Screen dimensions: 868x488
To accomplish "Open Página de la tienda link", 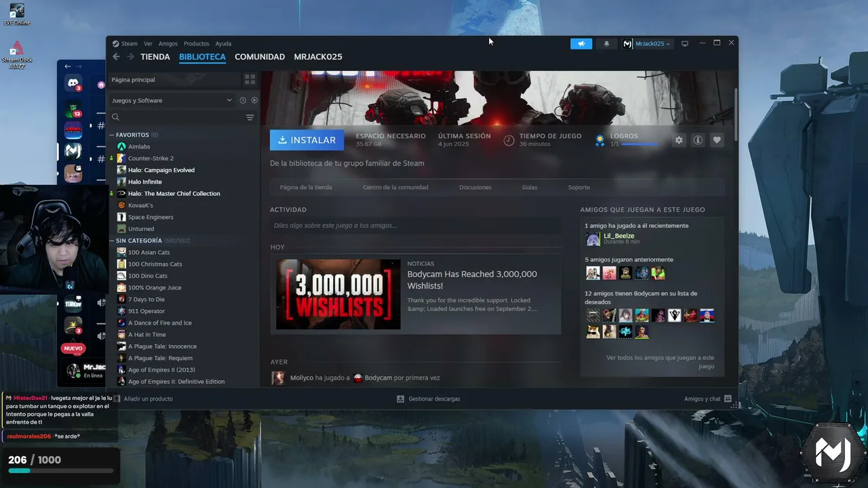I will coord(306,187).
